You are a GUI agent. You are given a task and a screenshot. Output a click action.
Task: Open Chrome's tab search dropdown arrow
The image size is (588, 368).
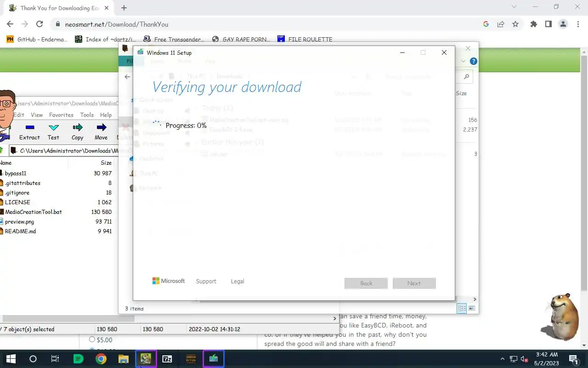pos(514,7)
